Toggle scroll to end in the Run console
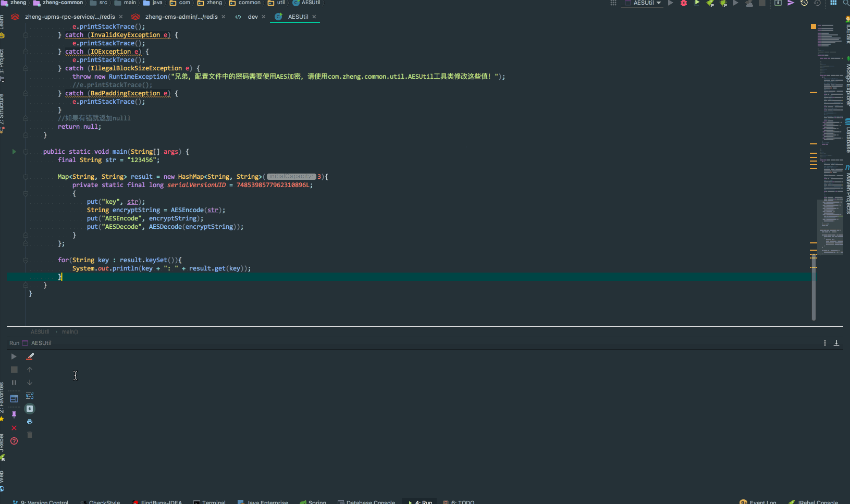Image resolution: width=850 pixels, height=504 pixels. point(30,409)
